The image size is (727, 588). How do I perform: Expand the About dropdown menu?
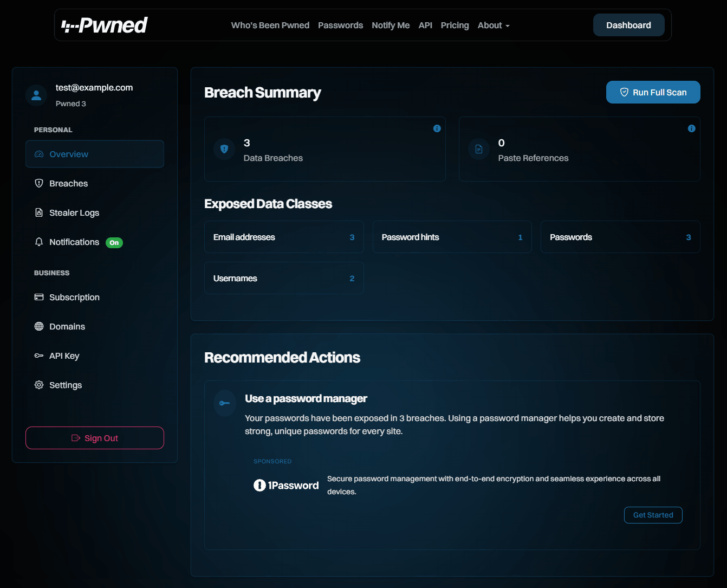tap(493, 25)
